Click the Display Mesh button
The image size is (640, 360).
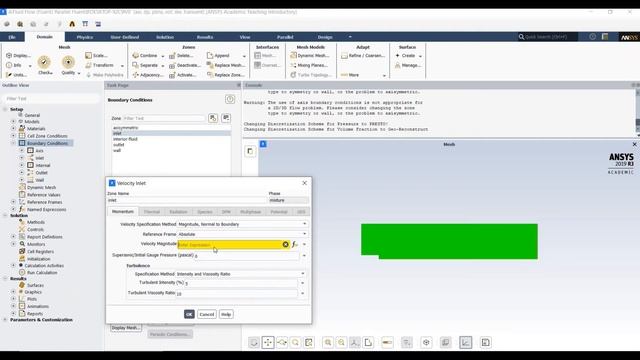click(x=126, y=328)
